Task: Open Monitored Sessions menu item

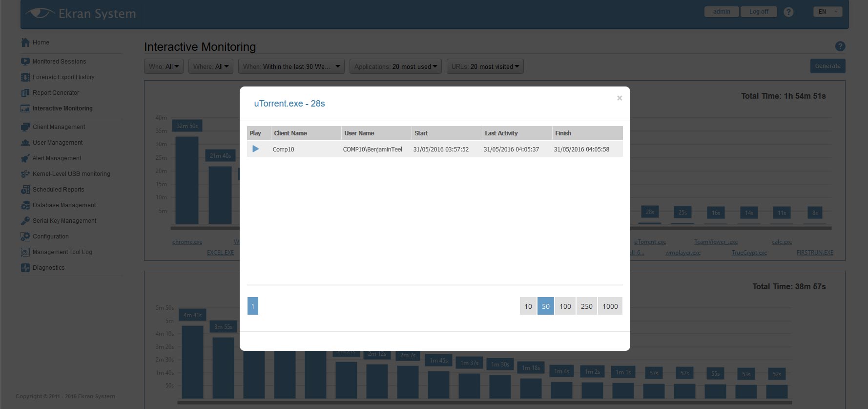Action: coord(59,62)
